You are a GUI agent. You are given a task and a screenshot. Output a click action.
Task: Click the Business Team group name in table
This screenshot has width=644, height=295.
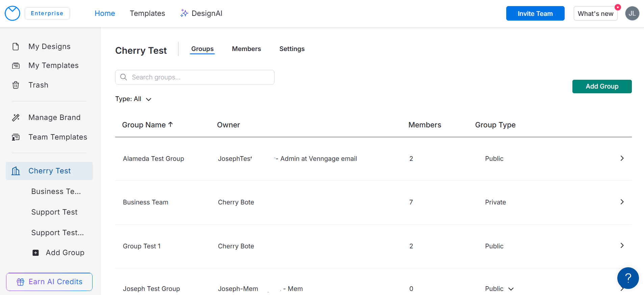(146, 202)
